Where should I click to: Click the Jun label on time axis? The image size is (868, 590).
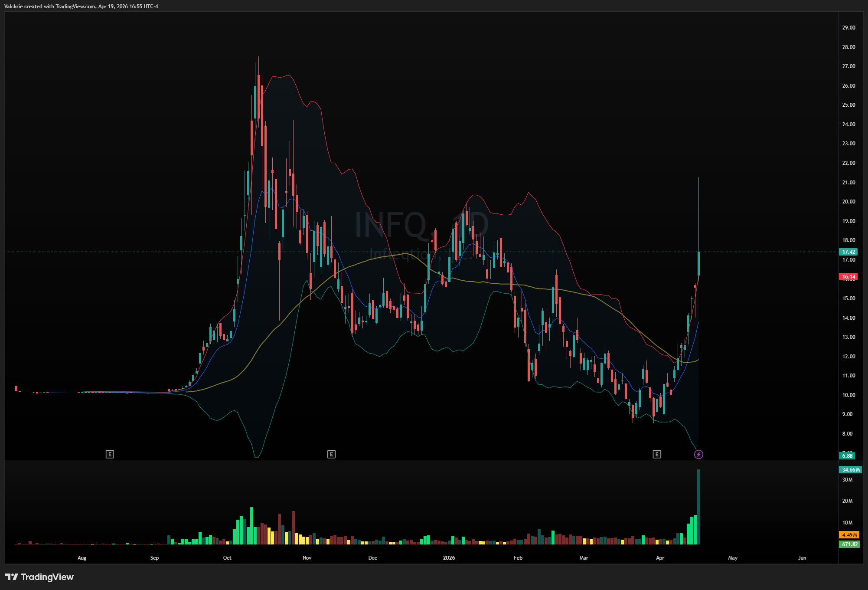click(802, 558)
